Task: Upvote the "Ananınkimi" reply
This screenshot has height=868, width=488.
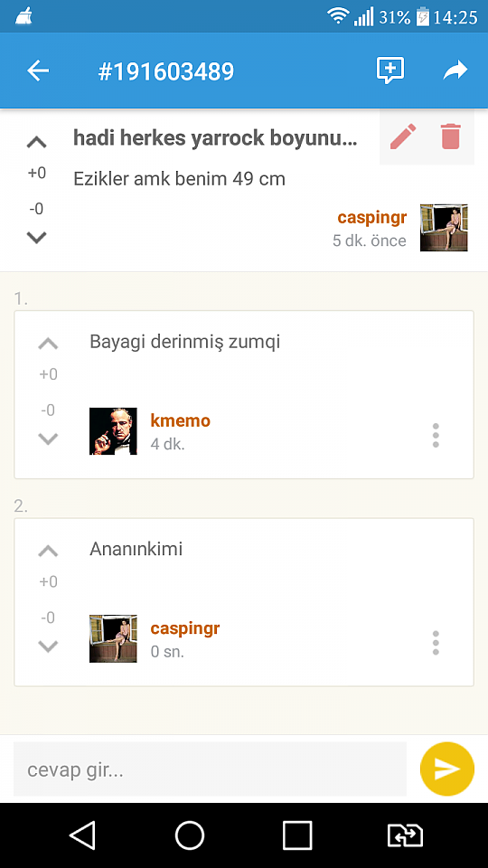Action: point(48,551)
